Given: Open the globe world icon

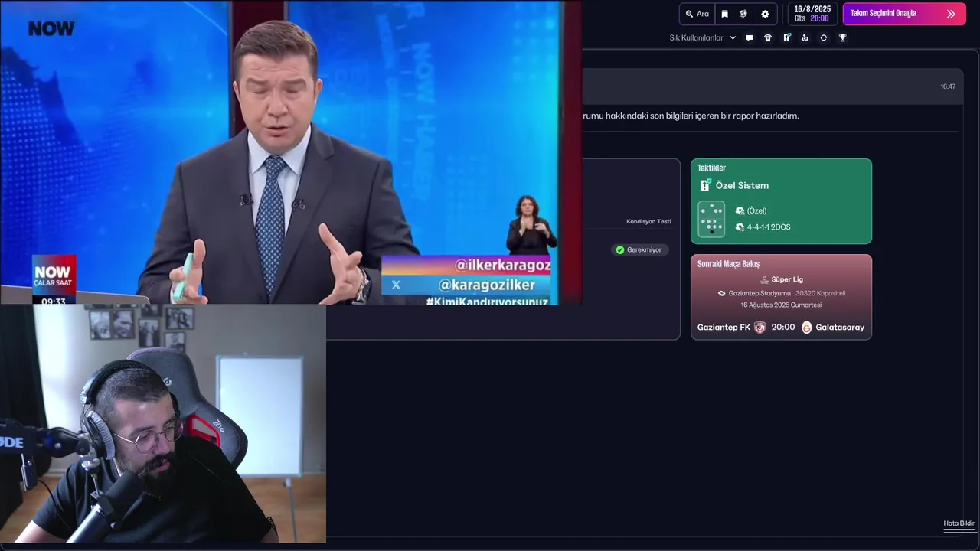Looking at the screenshot, I should pos(743,14).
